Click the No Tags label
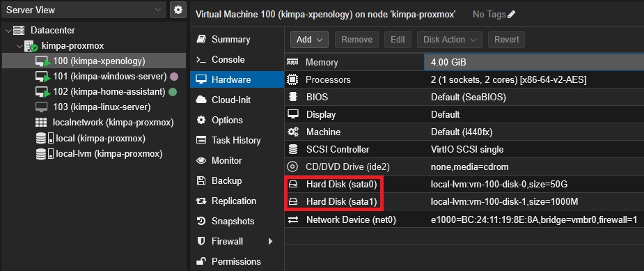Screen dimensions: 644x271 489,15
